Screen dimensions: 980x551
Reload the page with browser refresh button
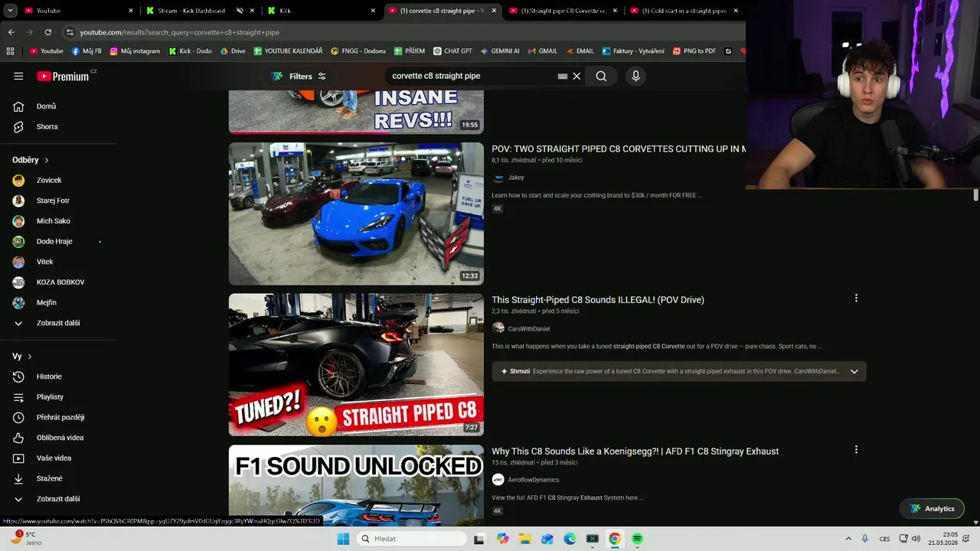click(48, 32)
